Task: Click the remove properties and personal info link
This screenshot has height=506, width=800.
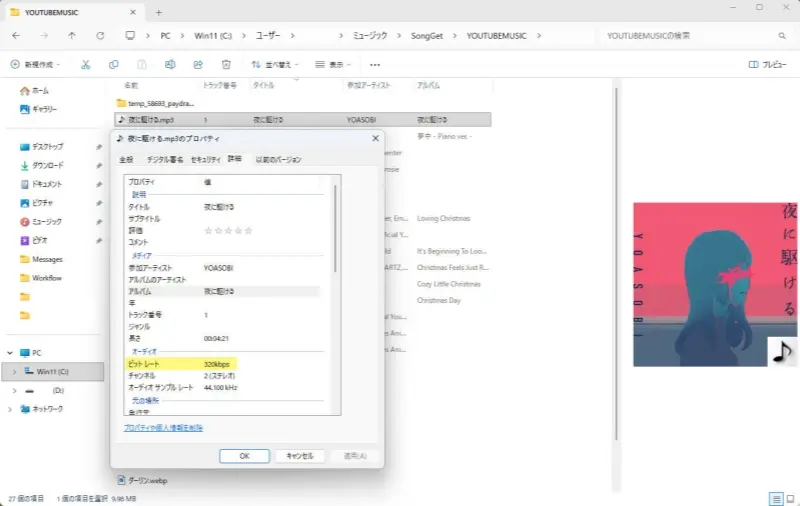Action: [163, 427]
